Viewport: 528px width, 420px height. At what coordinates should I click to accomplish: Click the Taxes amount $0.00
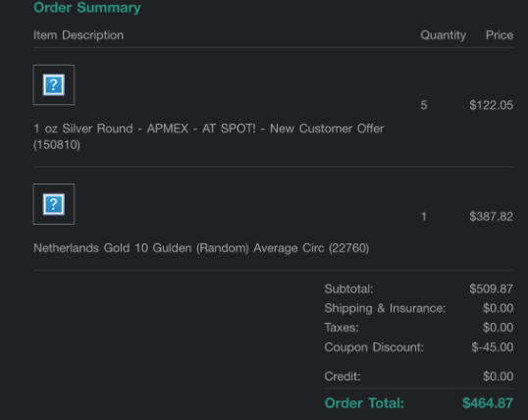tap(498, 328)
